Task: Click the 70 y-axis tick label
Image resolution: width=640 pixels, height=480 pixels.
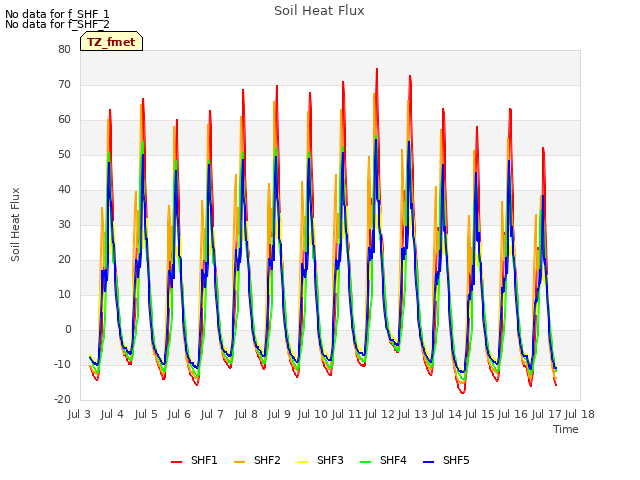Action: click(x=64, y=84)
